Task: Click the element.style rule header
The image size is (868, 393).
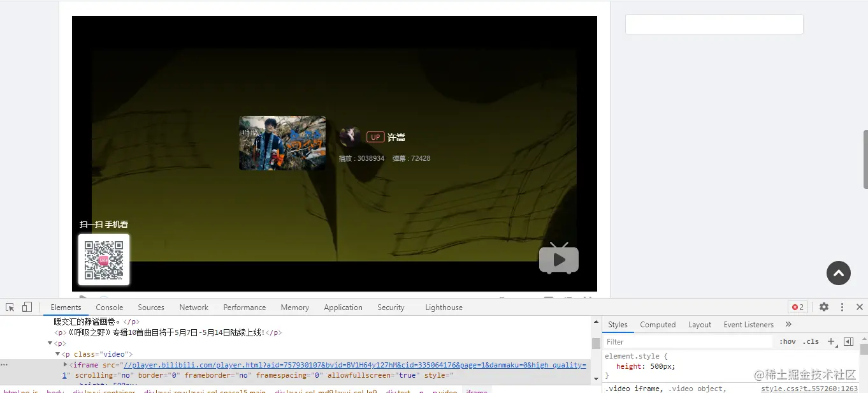Action: pos(635,356)
